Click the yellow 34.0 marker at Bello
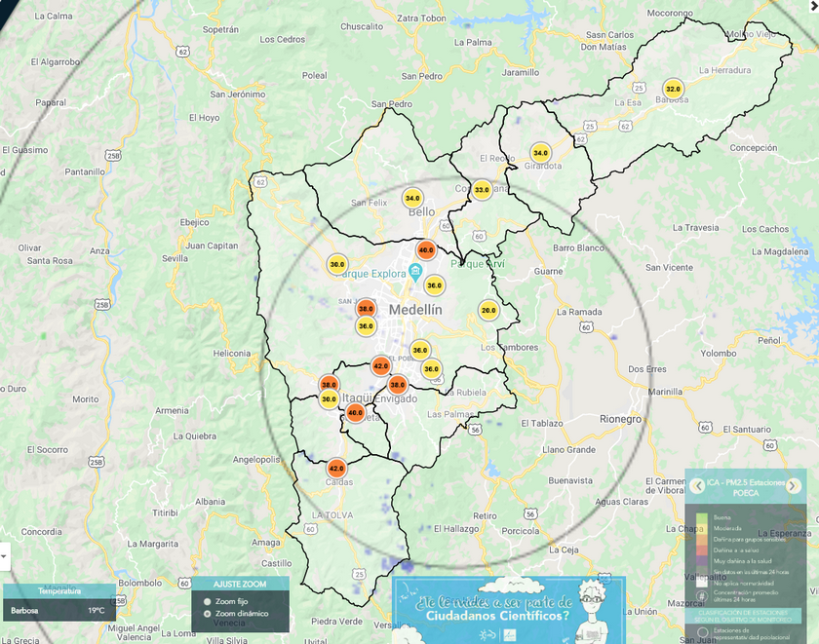This screenshot has width=819, height=644. (412, 198)
